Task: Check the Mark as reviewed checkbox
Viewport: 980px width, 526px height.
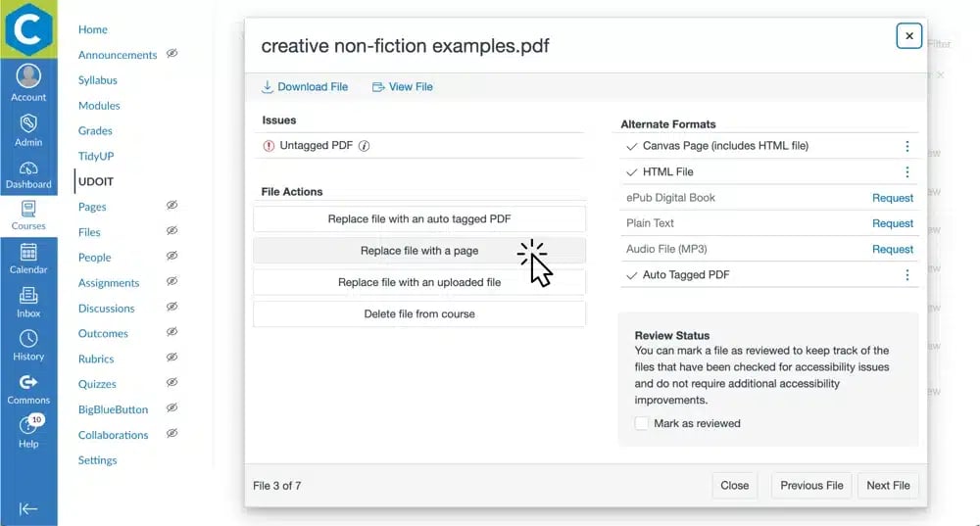Action: pyautogui.click(x=641, y=423)
